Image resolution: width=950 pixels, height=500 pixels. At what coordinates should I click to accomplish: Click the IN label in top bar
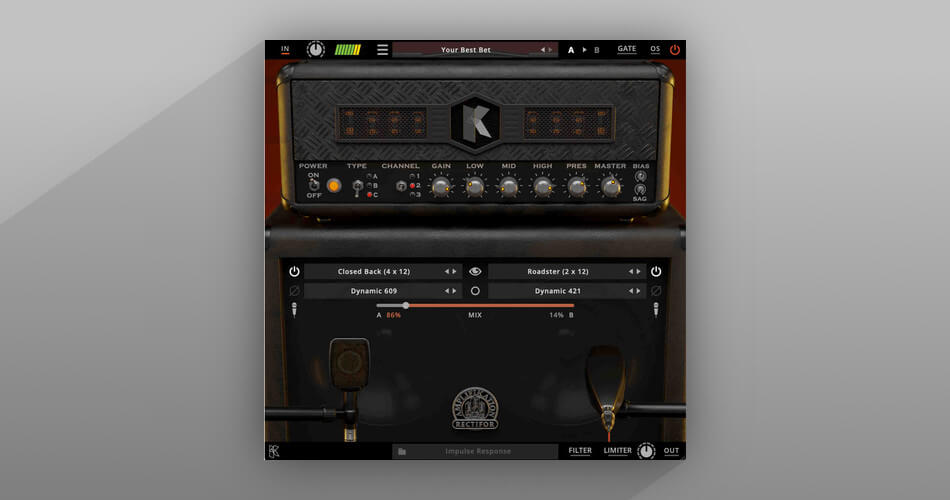(285, 49)
